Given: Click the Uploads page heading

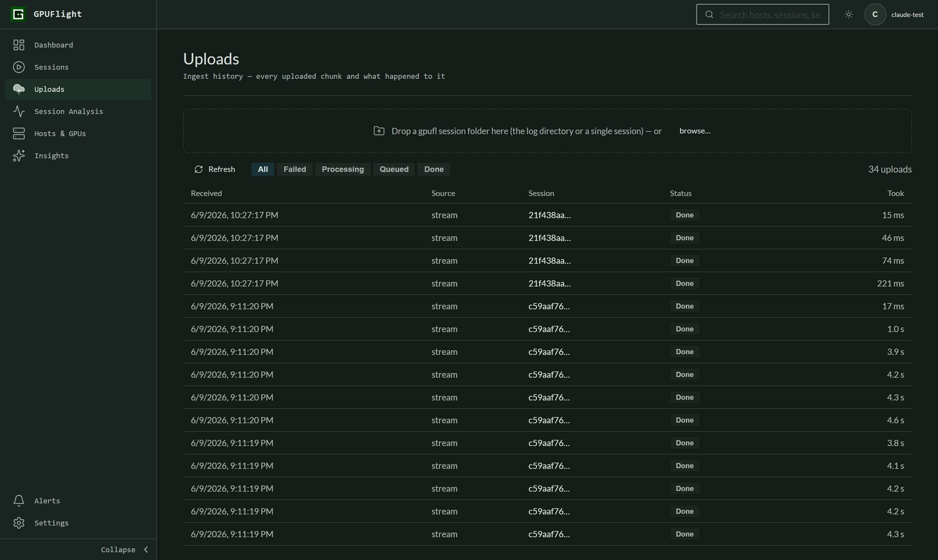Looking at the screenshot, I should (x=211, y=59).
